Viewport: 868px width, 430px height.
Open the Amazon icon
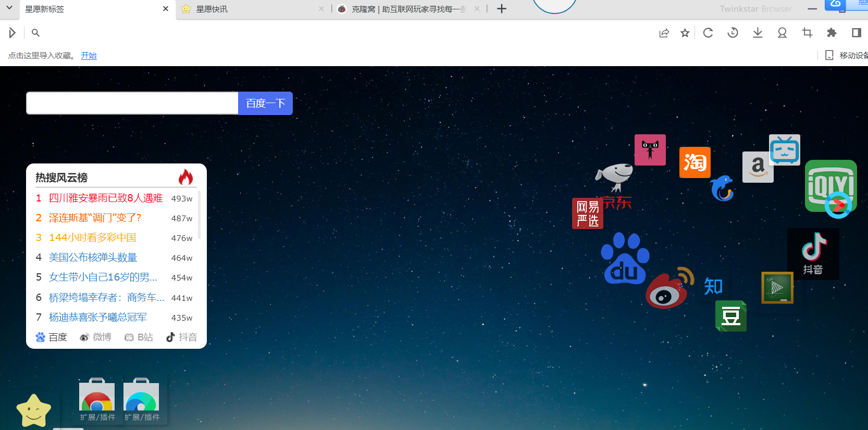pyautogui.click(x=758, y=167)
